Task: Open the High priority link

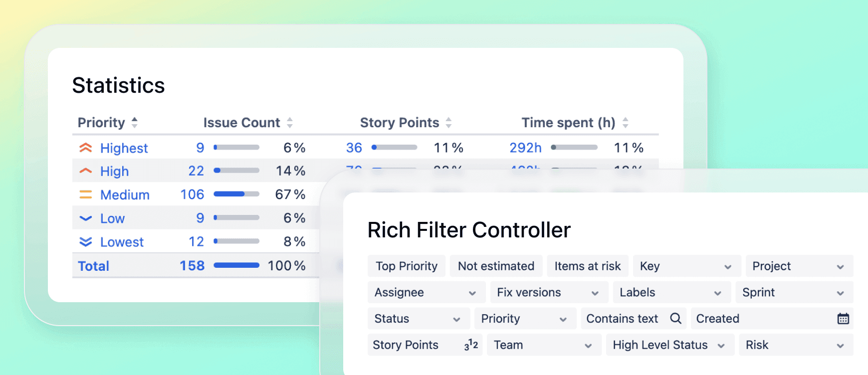Action: point(114,171)
